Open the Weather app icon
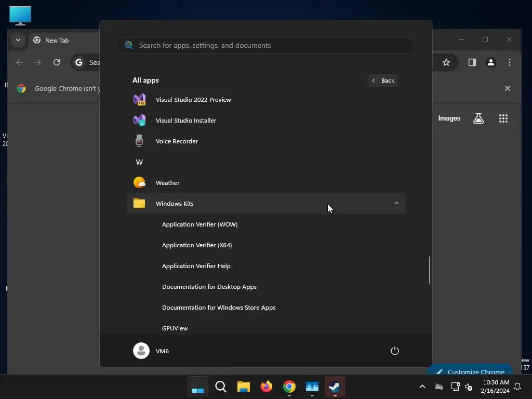The width and height of the screenshot is (532, 399). tap(139, 182)
